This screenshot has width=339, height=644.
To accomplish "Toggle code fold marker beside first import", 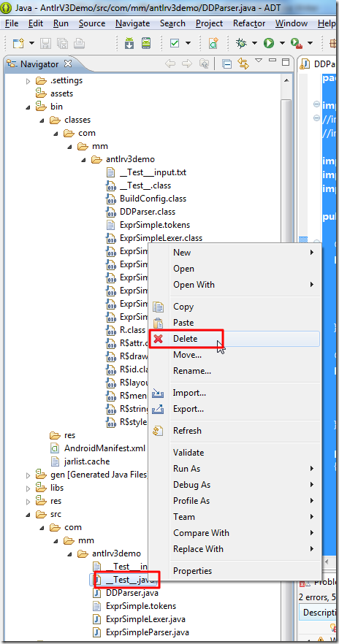I will pos(316,104).
